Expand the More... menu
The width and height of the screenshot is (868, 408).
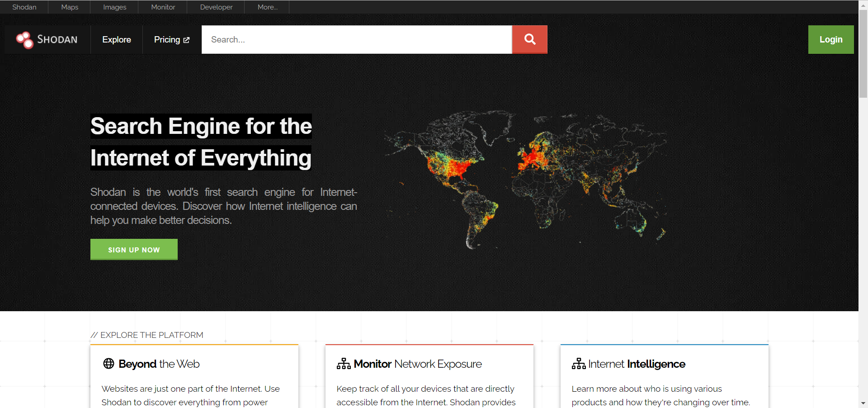pos(268,7)
